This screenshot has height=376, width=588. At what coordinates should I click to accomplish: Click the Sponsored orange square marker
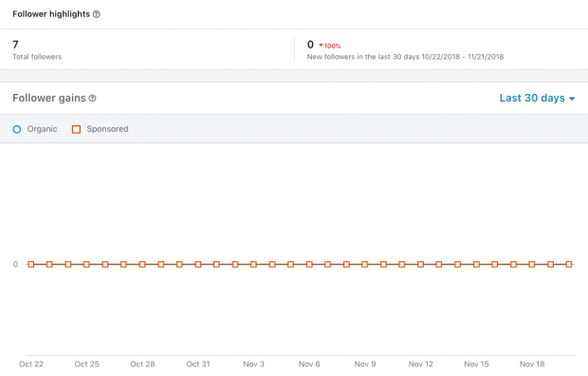(76, 129)
